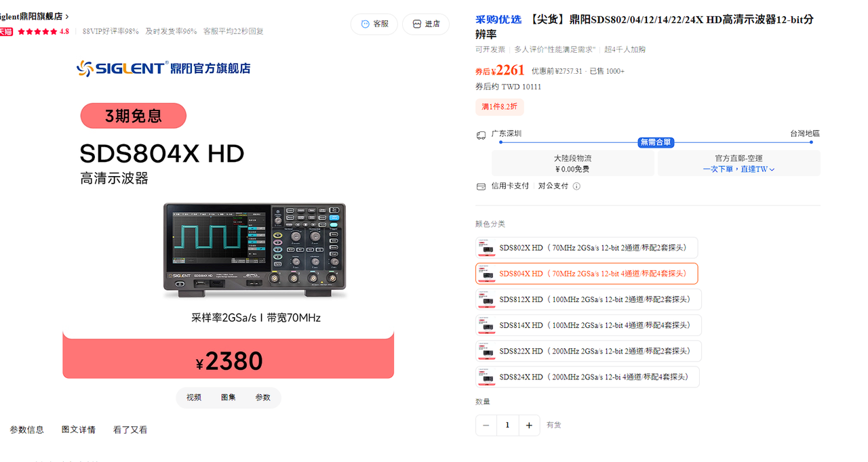Select SDS802X HD 70MHz 2通道 option

pyautogui.click(x=587, y=248)
